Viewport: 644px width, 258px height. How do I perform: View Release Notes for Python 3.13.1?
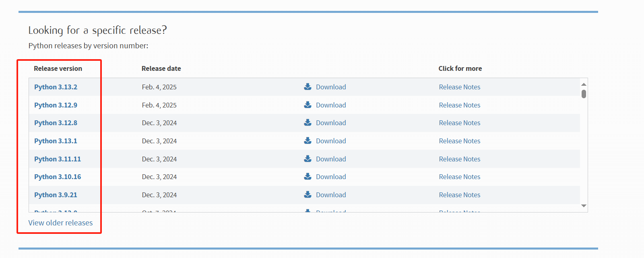click(x=460, y=141)
